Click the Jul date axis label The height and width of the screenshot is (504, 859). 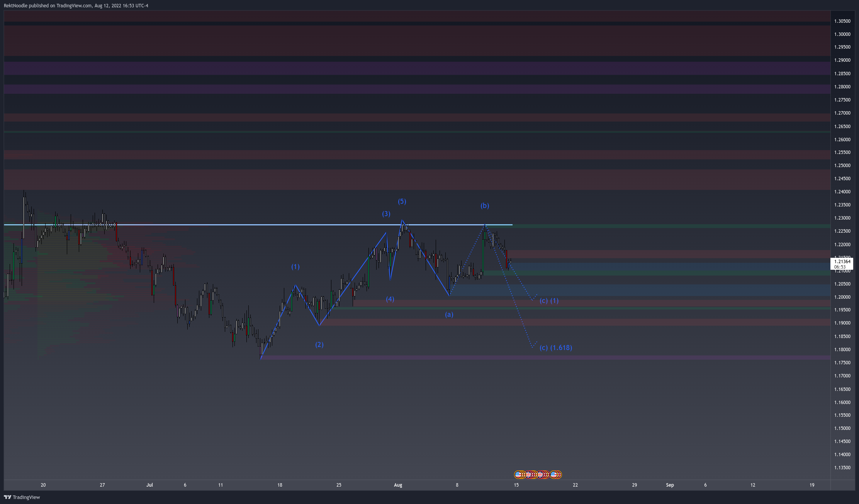150,485
